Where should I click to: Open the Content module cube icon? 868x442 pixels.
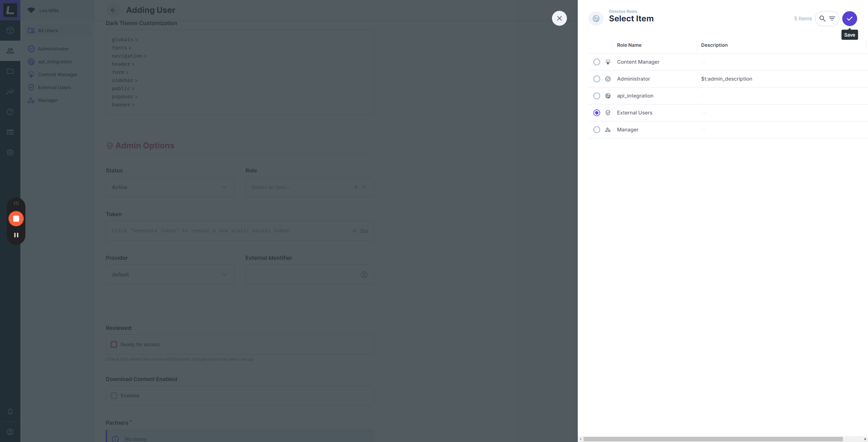(10, 30)
